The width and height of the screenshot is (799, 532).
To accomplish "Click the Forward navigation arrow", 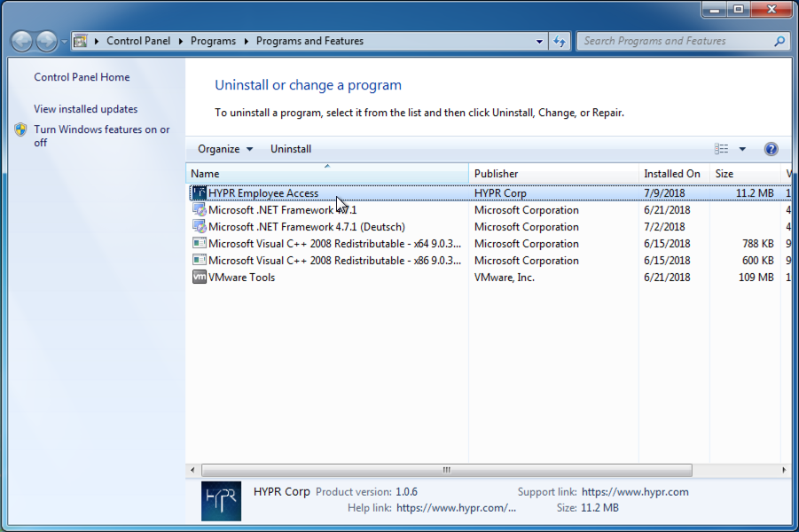I will click(x=47, y=42).
